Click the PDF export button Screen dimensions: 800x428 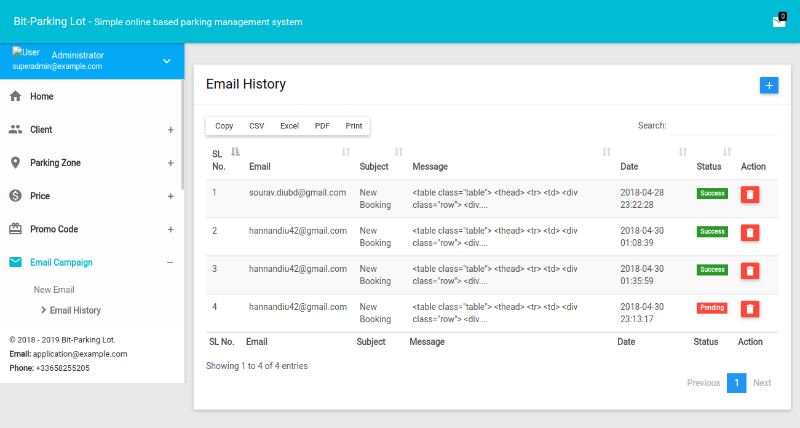coord(322,126)
